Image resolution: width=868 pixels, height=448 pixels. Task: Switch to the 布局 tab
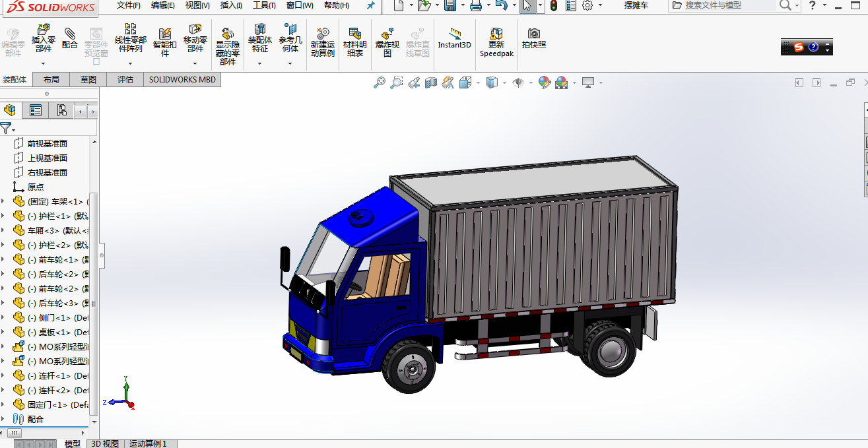[x=51, y=79]
